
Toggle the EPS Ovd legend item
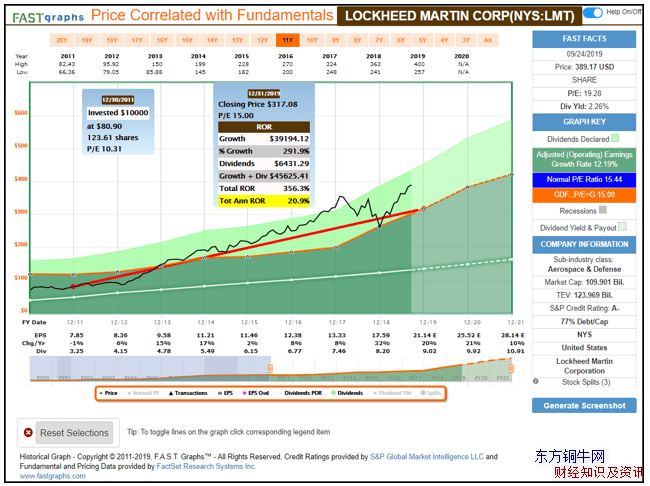(x=256, y=393)
